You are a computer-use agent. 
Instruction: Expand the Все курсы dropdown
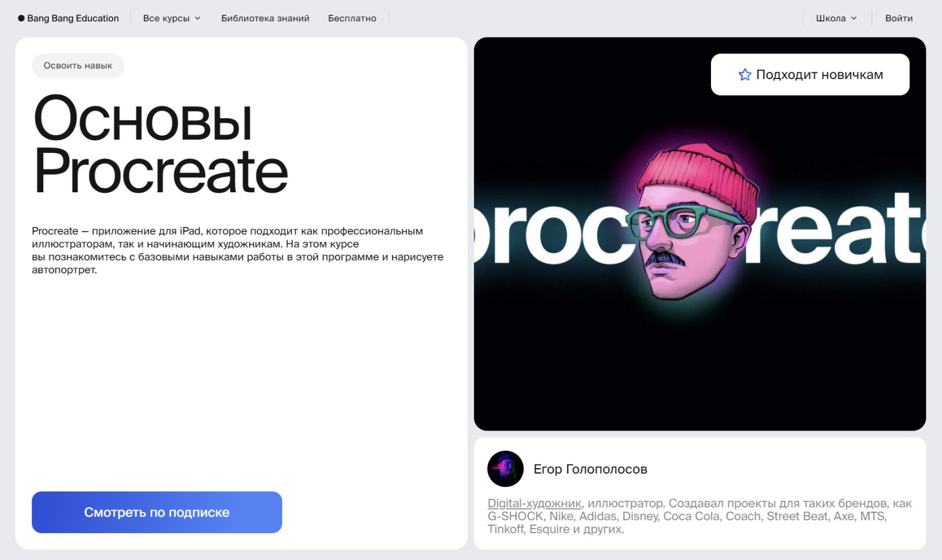pos(172,18)
